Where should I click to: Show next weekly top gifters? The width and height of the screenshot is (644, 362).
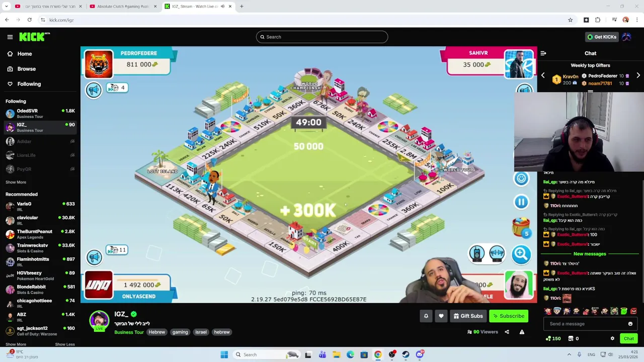click(x=638, y=75)
